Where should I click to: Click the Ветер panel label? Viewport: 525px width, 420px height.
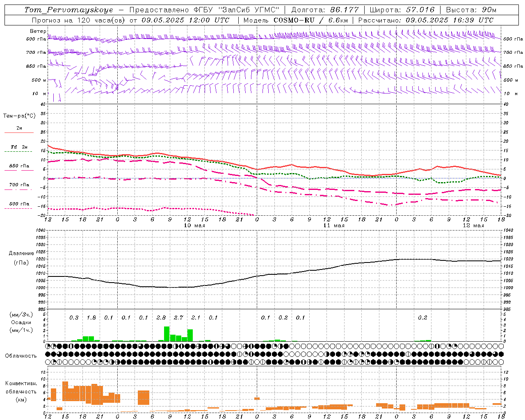(38, 31)
